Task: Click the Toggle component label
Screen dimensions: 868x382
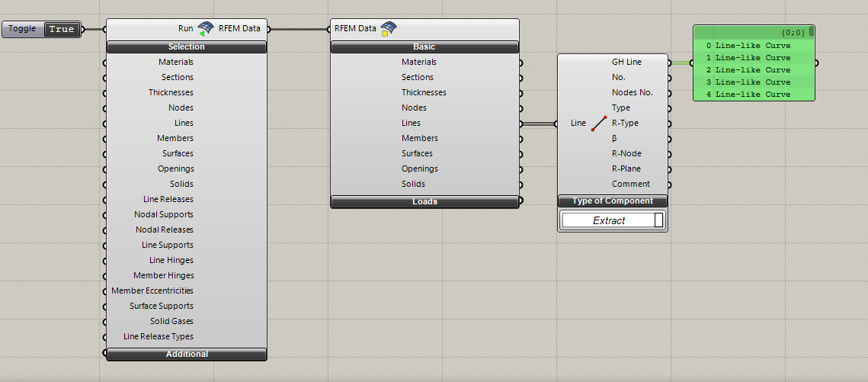Action: [22, 29]
